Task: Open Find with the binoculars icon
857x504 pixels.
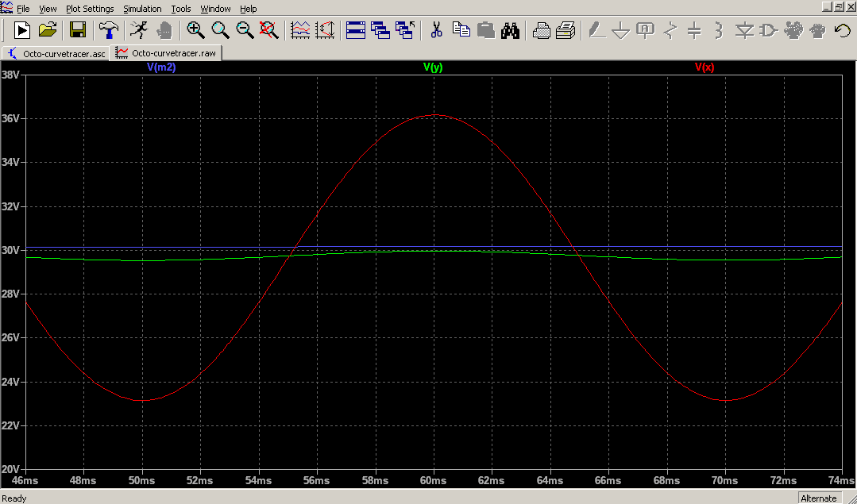Action: pos(511,30)
